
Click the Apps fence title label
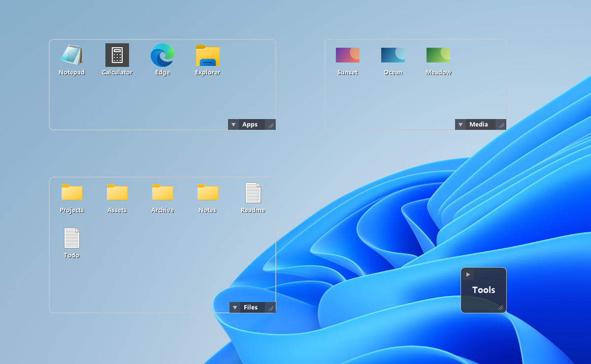pos(250,124)
